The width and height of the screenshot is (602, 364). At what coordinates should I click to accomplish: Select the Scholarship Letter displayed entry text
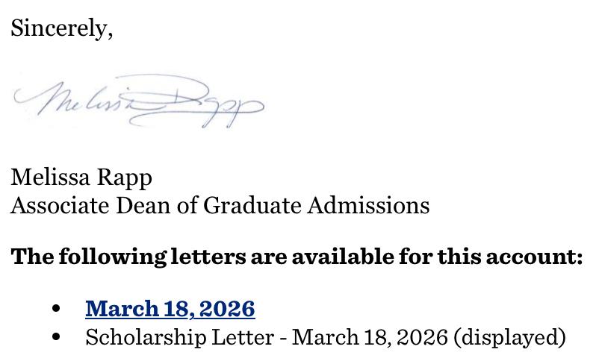point(325,337)
